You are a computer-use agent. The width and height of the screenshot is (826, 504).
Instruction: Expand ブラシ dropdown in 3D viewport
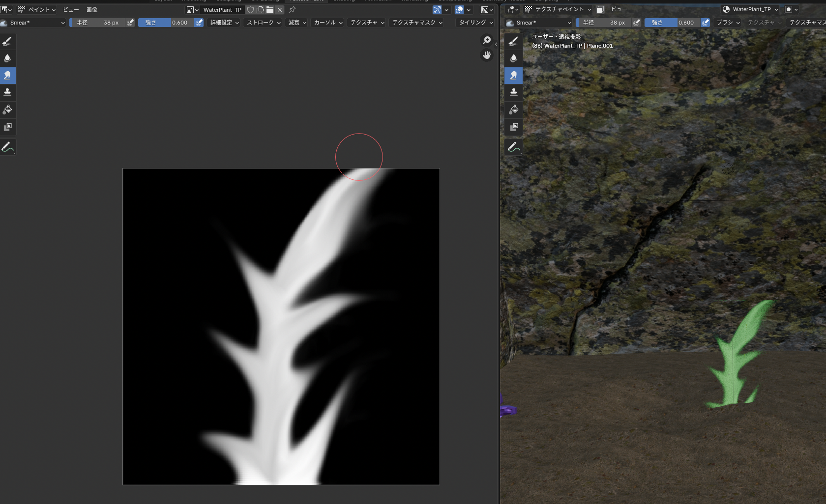(728, 23)
